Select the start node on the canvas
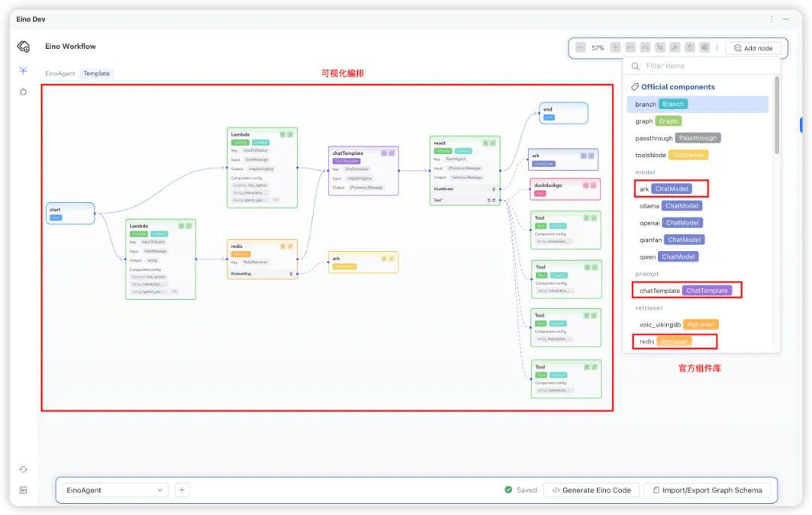Image resolution: width=812 pixels, height=515 pixels. pyautogui.click(x=70, y=214)
